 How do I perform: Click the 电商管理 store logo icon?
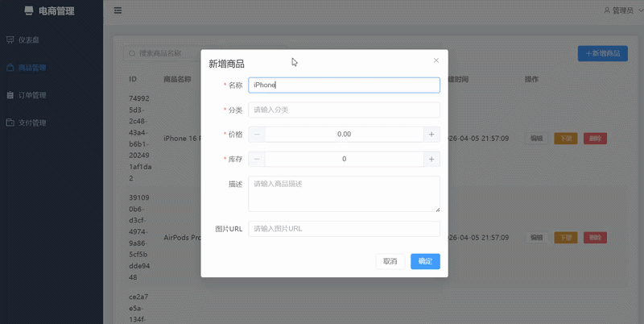(29, 11)
